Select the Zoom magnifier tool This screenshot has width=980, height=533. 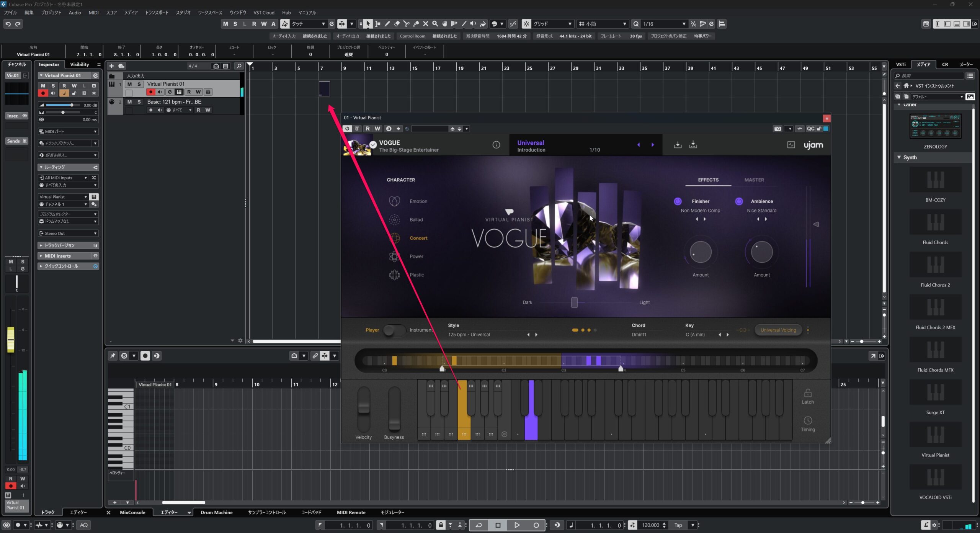435,24
